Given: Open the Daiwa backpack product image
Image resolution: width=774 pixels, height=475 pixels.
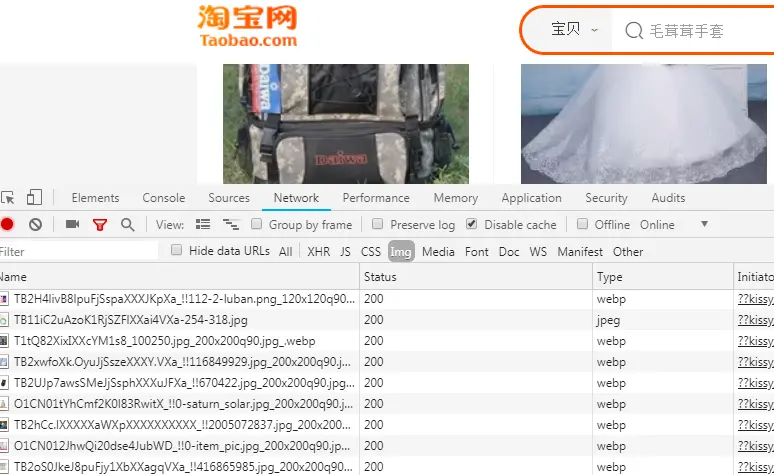Looking at the screenshot, I should (x=346, y=124).
